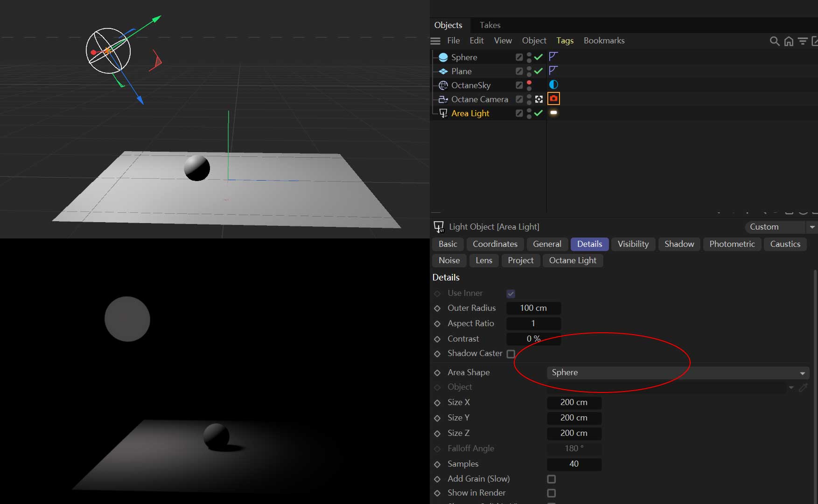Click the filter icon in Objects panel
Screen dimensions: 818x504
pos(803,41)
